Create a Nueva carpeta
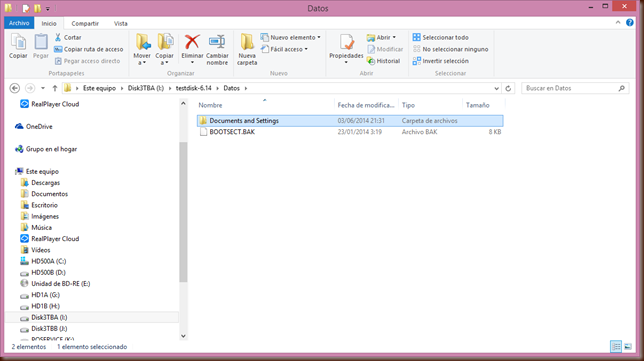The width and height of the screenshot is (644, 361). pyautogui.click(x=247, y=49)
